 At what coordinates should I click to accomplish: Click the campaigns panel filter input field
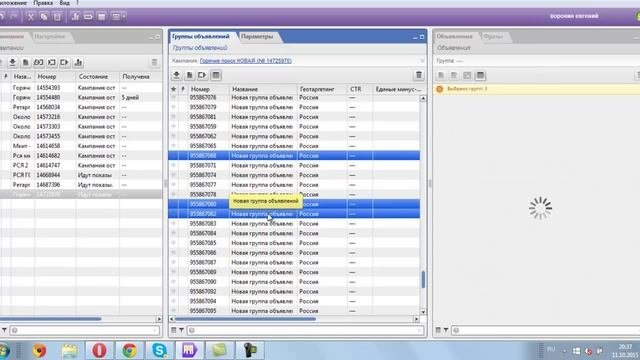[84, 330]
